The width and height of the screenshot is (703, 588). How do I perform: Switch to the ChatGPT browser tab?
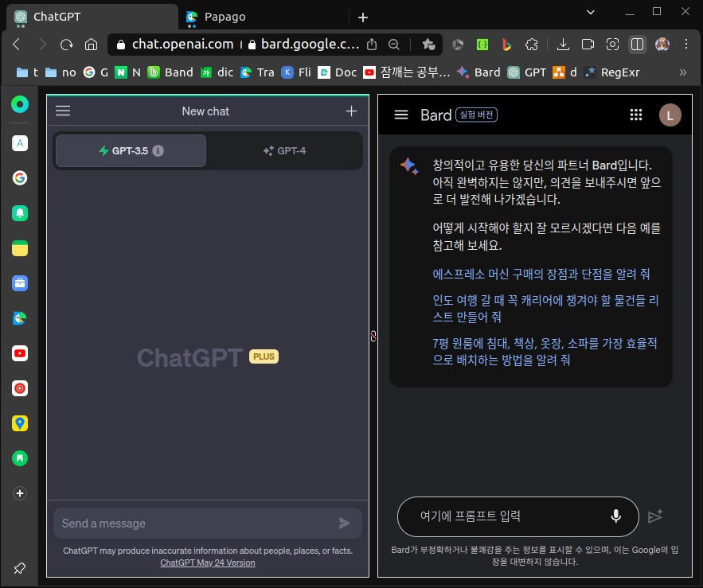(x=92, y=17)
